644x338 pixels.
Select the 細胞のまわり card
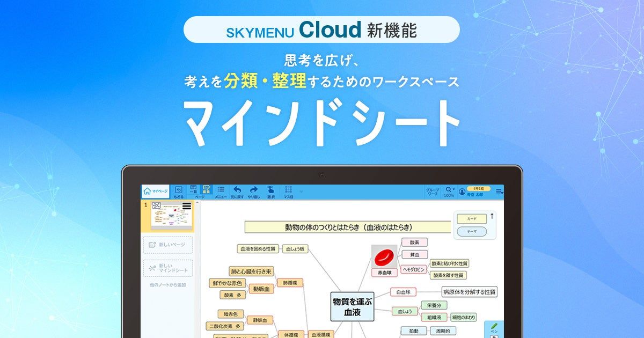[464, 317]
